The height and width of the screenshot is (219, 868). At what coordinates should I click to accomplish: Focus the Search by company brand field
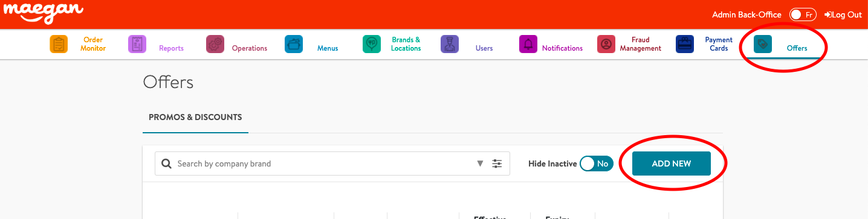pos(332,163)
